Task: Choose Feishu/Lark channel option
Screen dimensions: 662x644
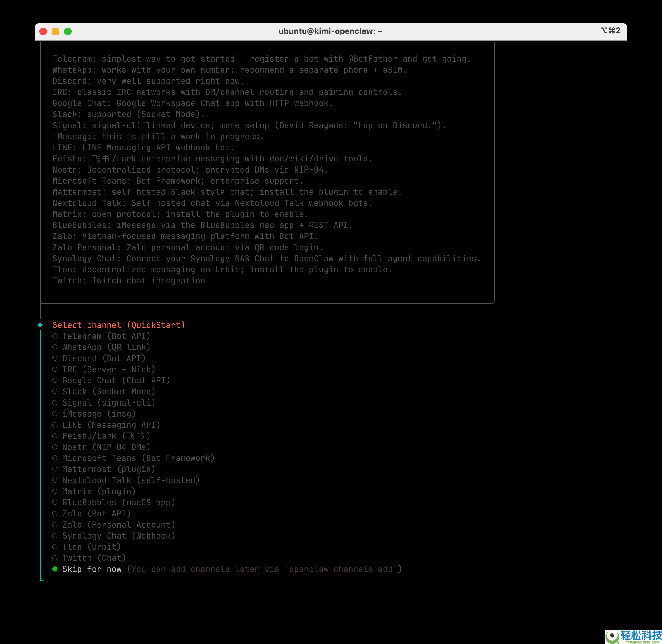Action: 101,436
